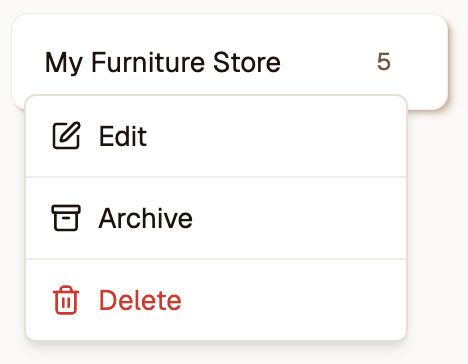This screenshot has width=468, height=364.
Task: Click the first menu row labeled Edit
Action: pos(216,136)
